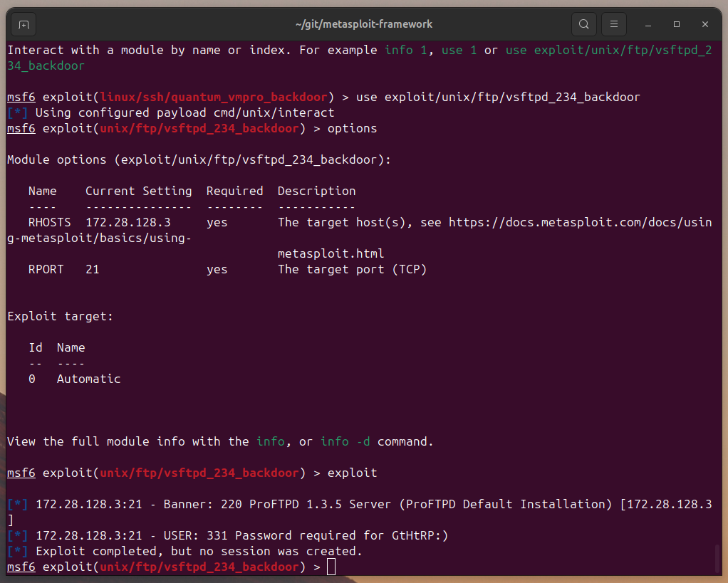Click the terminal scrollbar thumb
The image size is (728, 583).
coord(718,560)
